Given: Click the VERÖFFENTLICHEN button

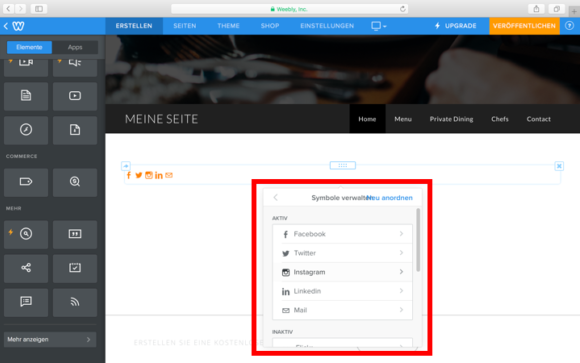Looking at the screenshot, I should [524, 26].
